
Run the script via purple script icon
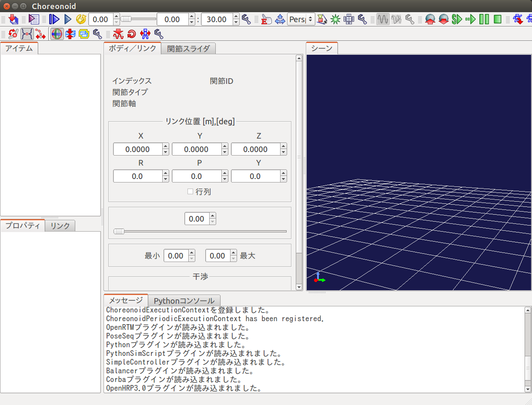33,19
